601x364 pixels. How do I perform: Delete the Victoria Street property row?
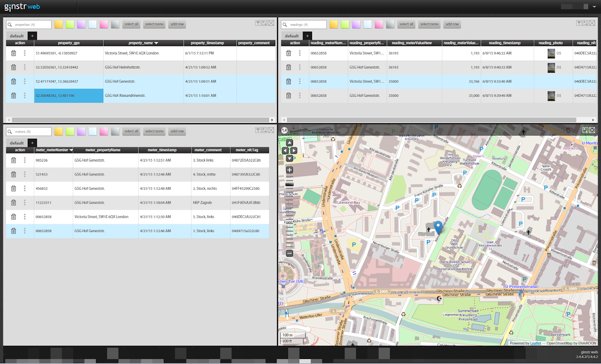14,53
